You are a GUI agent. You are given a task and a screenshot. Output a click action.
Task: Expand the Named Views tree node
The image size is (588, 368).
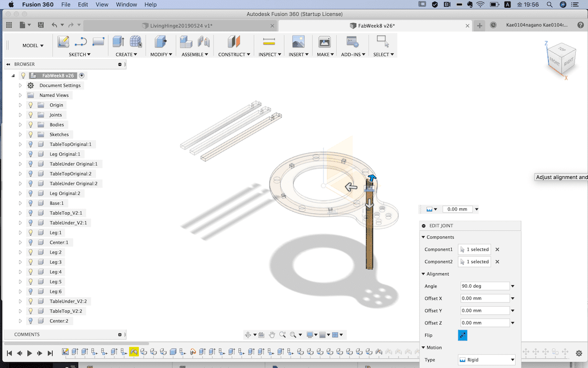(x=20, y=96)
